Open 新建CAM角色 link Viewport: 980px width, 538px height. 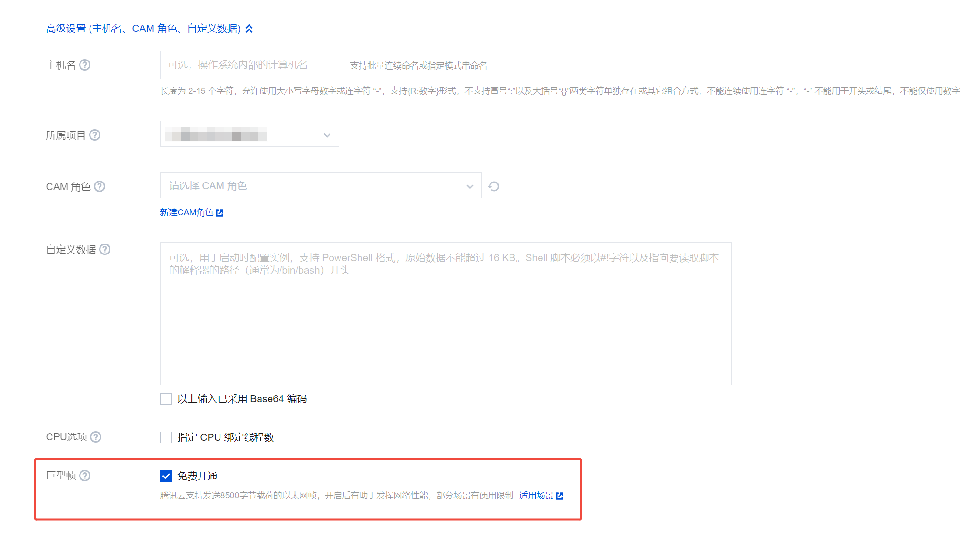pyautogui.click(x=187, y=213)
